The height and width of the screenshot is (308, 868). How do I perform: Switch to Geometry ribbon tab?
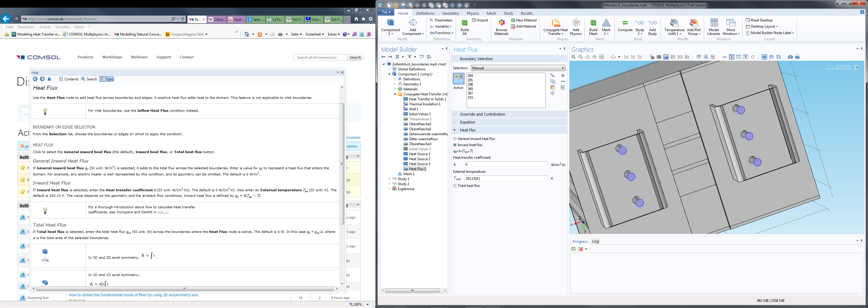(450, 13)
